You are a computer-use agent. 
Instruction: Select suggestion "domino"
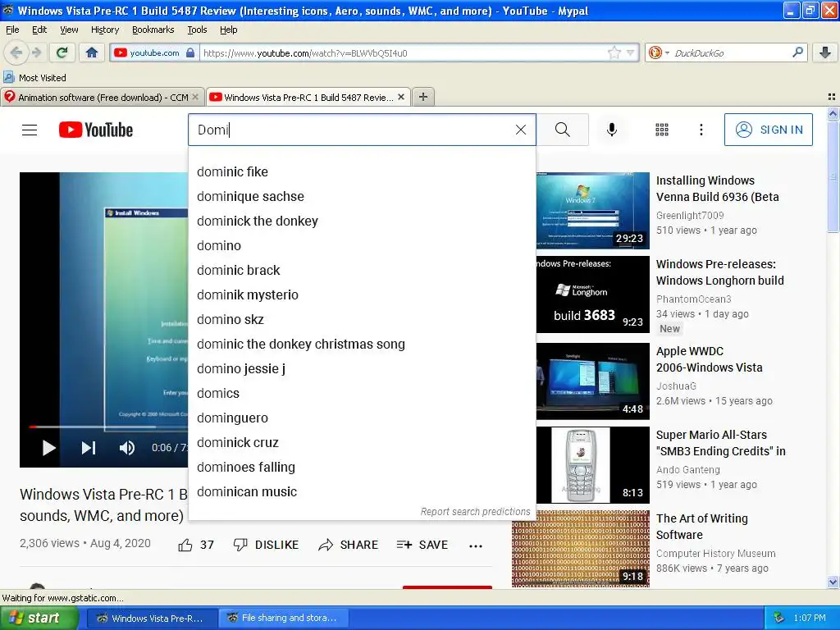pos(362,246)
